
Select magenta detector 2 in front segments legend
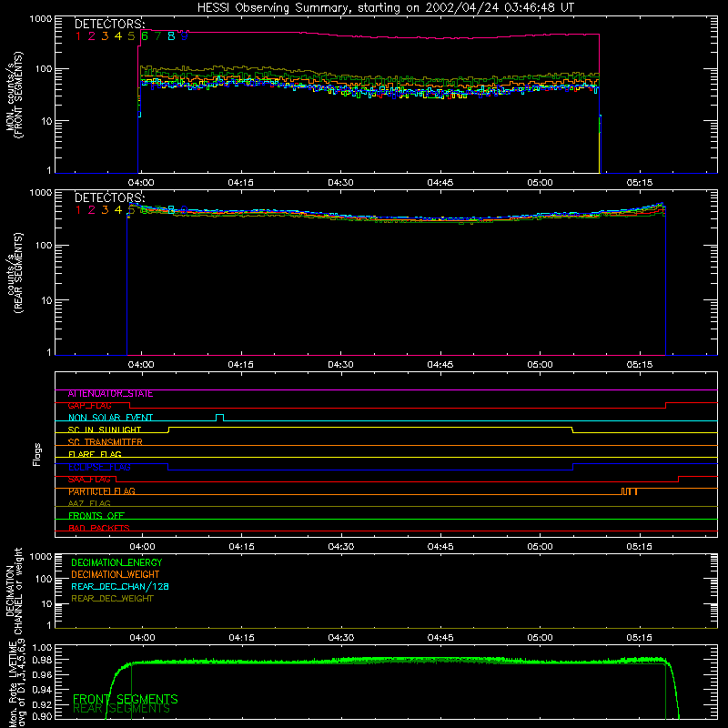coord(92,36)
